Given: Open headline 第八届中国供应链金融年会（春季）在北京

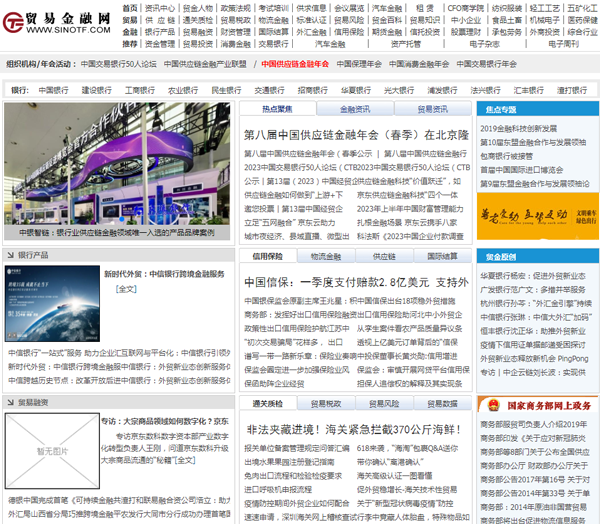Looking at the screenshot, I should (357, 135).
